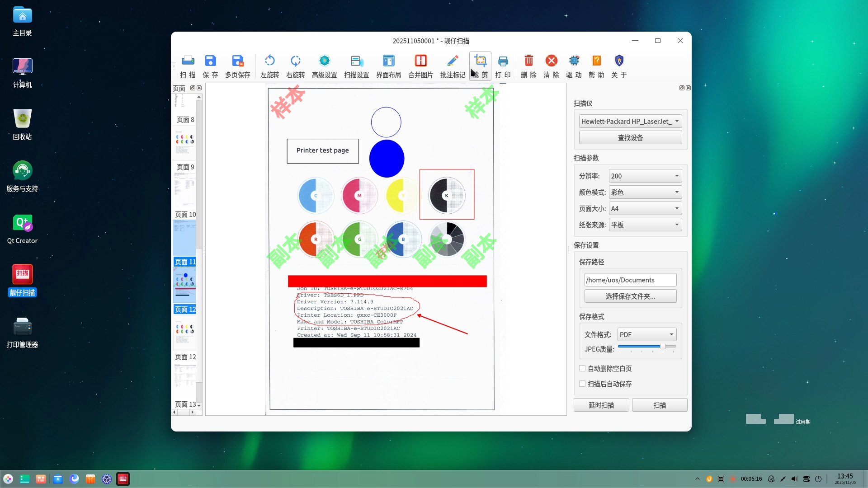Open the launcher in the taskbar
The width and height of the screenshot is (868, 488).
(8, 479)
